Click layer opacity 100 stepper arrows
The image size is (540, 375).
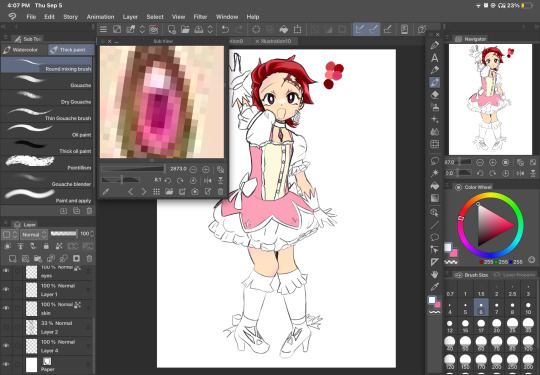(x=91, y=234)
